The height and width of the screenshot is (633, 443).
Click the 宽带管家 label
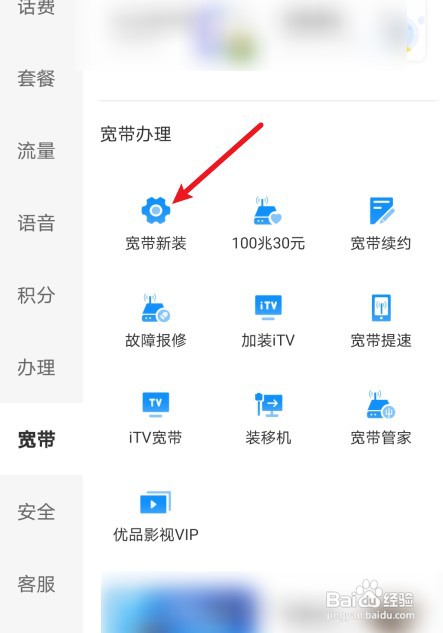tap(381, 438)
